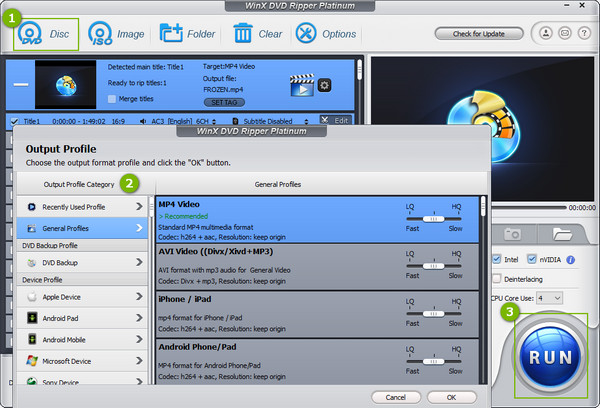Viewport: 600px width, 408px height.
Task: Expand DVD Backup chevron arrow
Action: tap(139, 262)
